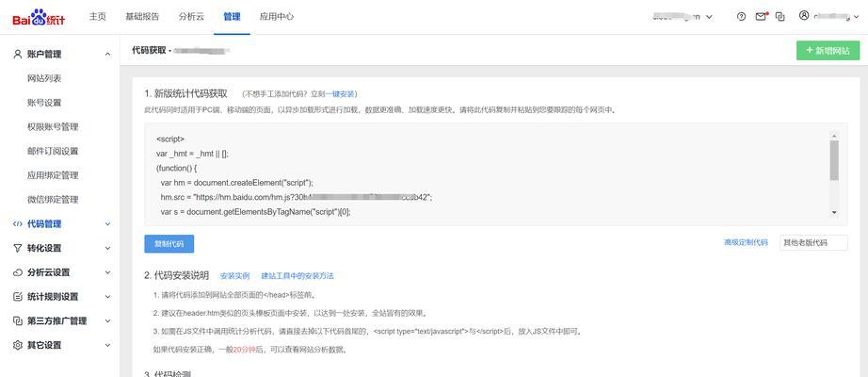Click the green 新增网站 button
This screenshot has height=377, width=868.
(828, 51)
